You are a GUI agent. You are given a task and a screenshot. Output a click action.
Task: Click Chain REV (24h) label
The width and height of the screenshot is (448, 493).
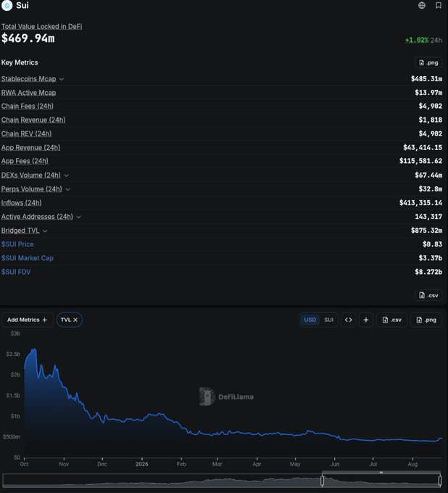(26, 134)
